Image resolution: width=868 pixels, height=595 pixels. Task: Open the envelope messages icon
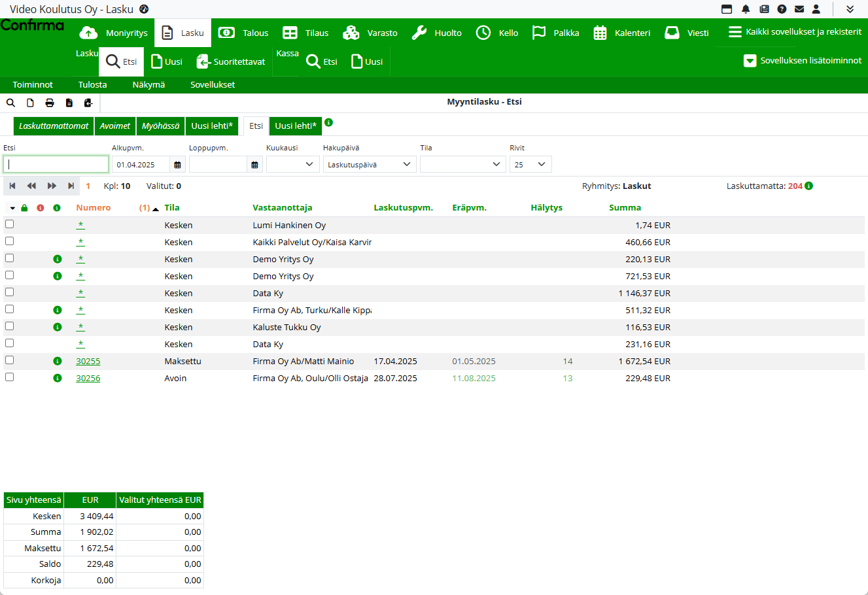pos(799,9)
